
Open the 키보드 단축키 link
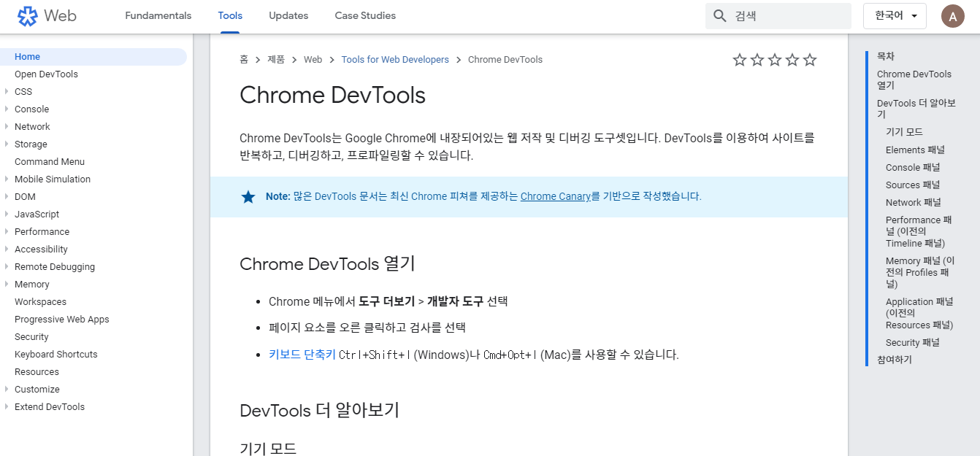(302, 355)
